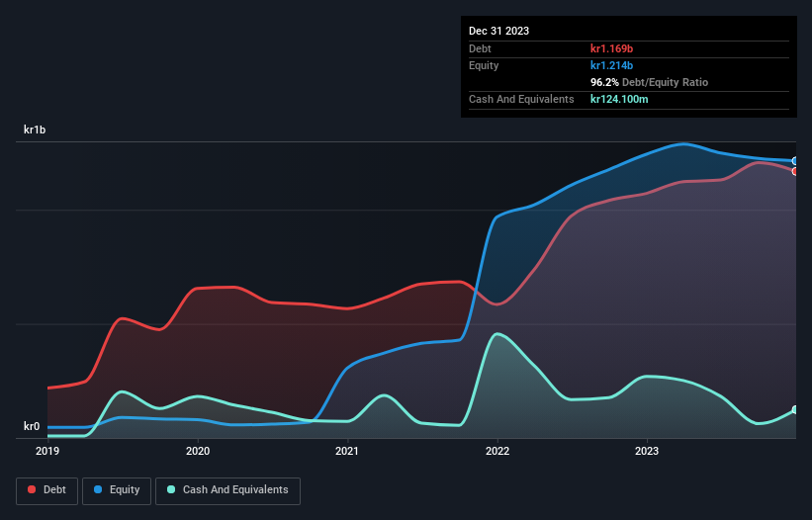Image resolution: width=812 pixels, height=520 pixels.
Task: Click the kr124.100m cash value
Action: pyautogui.click(x=619, y=99)
